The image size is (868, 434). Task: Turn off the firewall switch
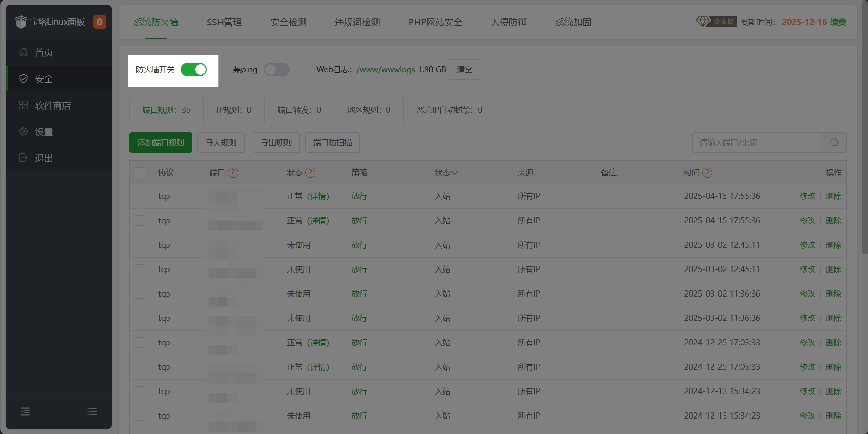pyautogui.click(x=194, y=69)
